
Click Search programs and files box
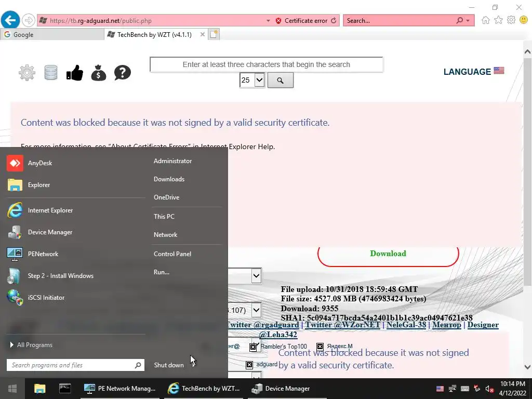75,365
